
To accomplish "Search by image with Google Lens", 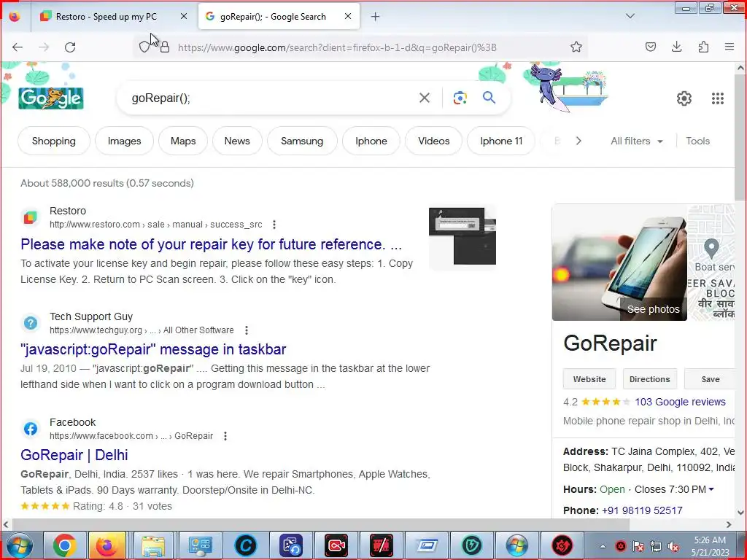I will click(x=460, y=98).
